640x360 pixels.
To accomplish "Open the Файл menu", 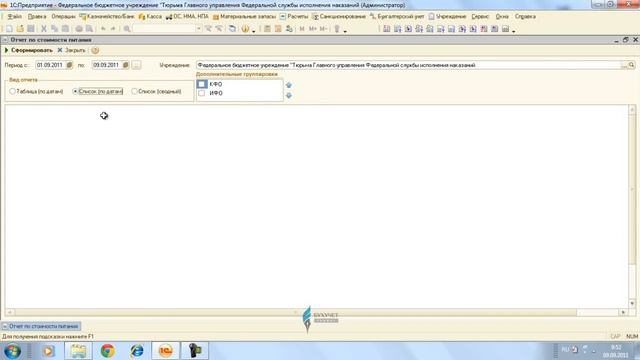I will click(14, 16).
